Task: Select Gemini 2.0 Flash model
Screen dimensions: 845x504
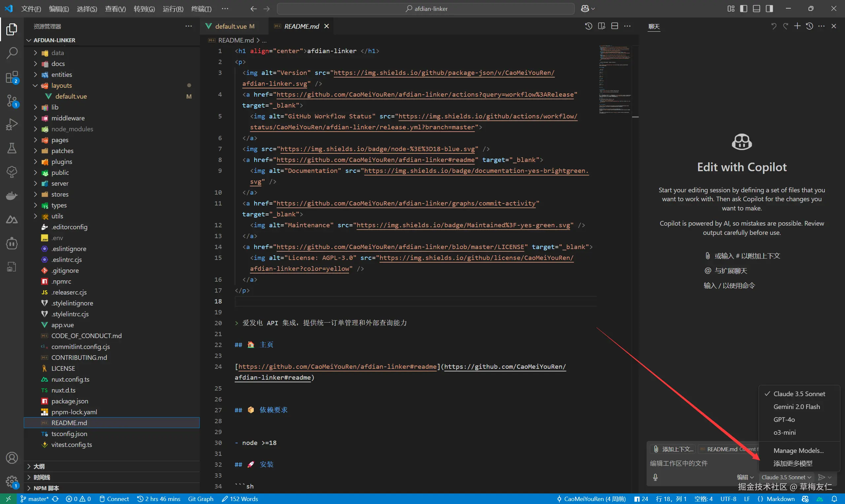Action: pos(799,407)
